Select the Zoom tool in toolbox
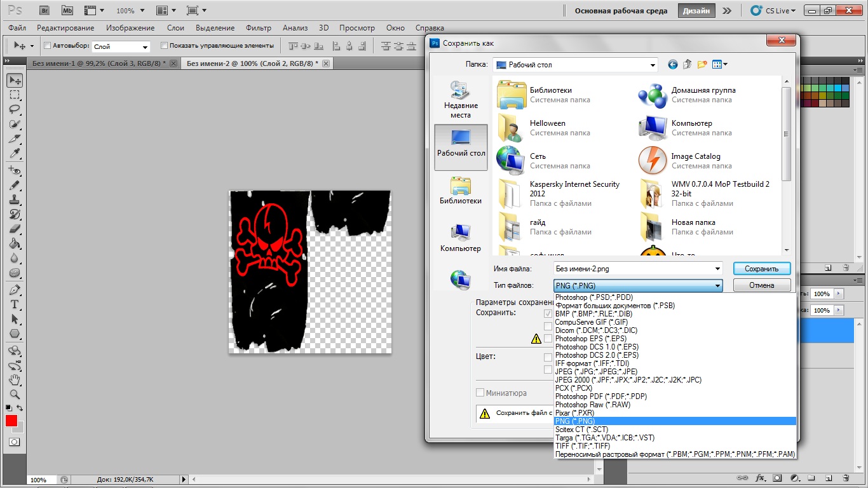868x488 pixels. point(15,394)
